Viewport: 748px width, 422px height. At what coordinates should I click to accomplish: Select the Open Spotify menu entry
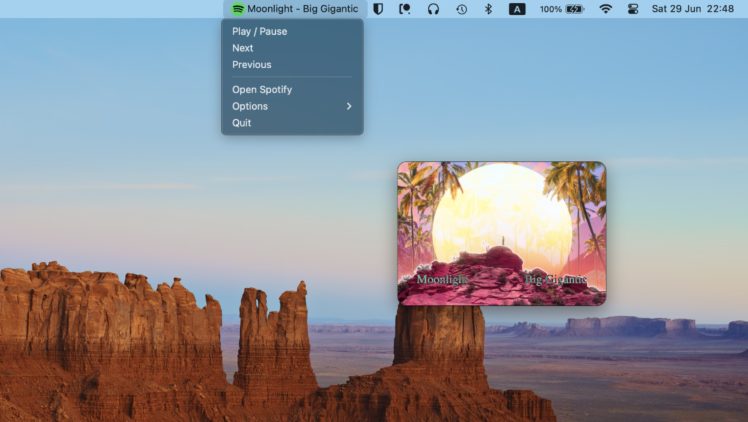click(x=262, y=90)
